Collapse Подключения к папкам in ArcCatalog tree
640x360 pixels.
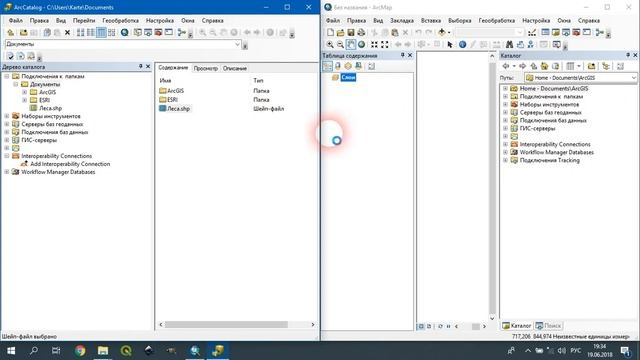pyautogui.click(x=7, y=76)
